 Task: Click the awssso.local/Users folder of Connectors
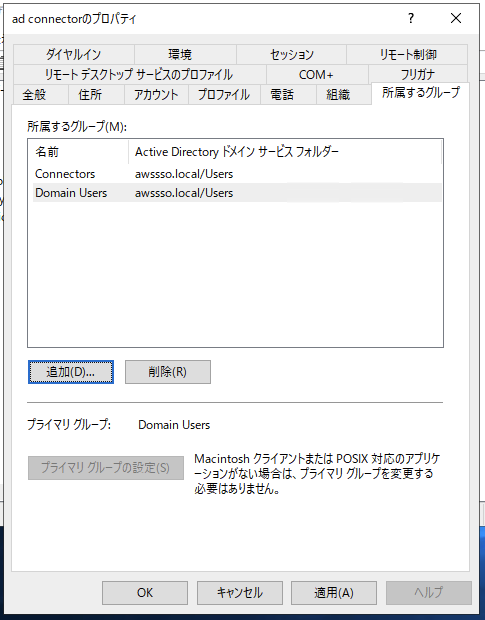(x=184, y=174)
